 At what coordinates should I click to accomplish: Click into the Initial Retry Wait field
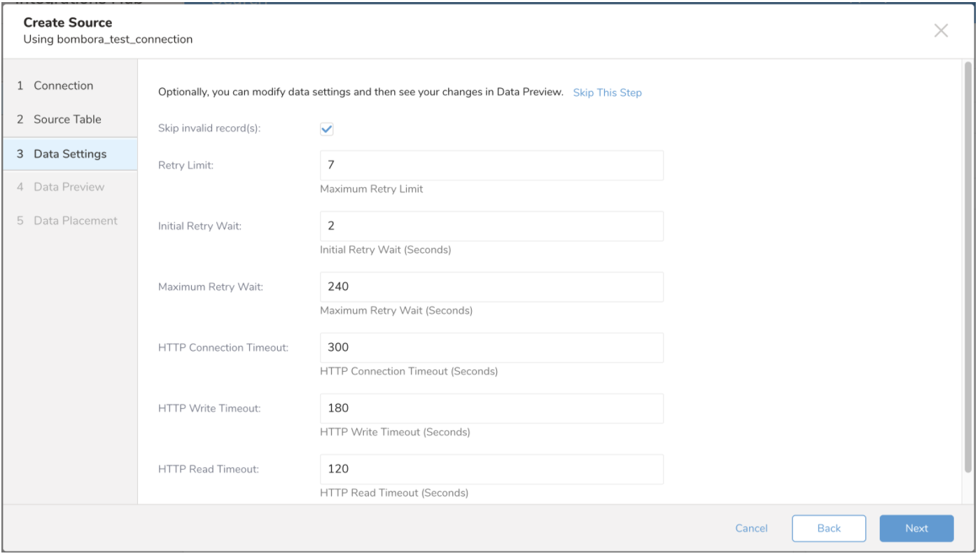click(491, 226)
